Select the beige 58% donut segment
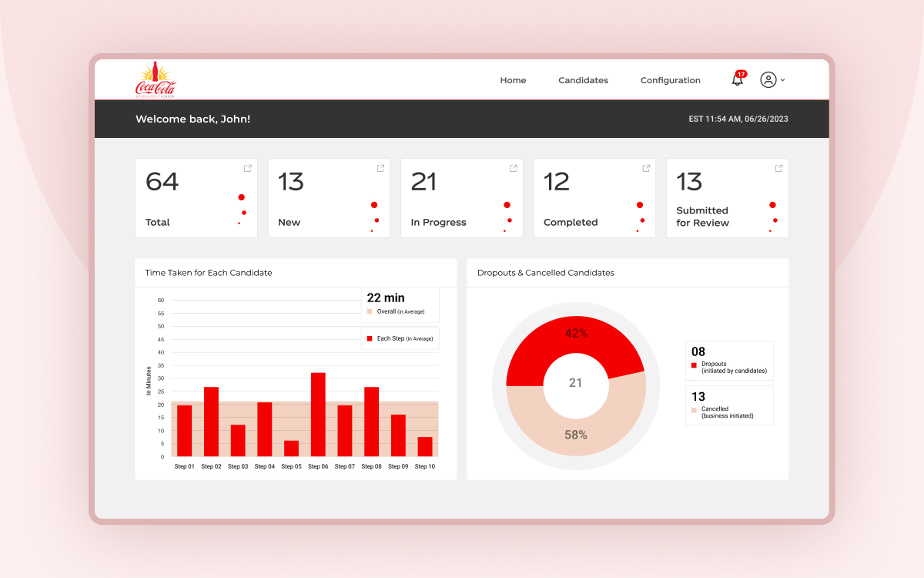Screen dimensions: 924x578 pos(576,433)
